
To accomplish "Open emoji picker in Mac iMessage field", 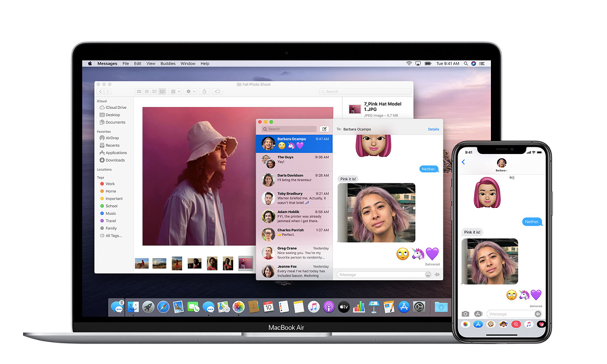I will [428, 275].
